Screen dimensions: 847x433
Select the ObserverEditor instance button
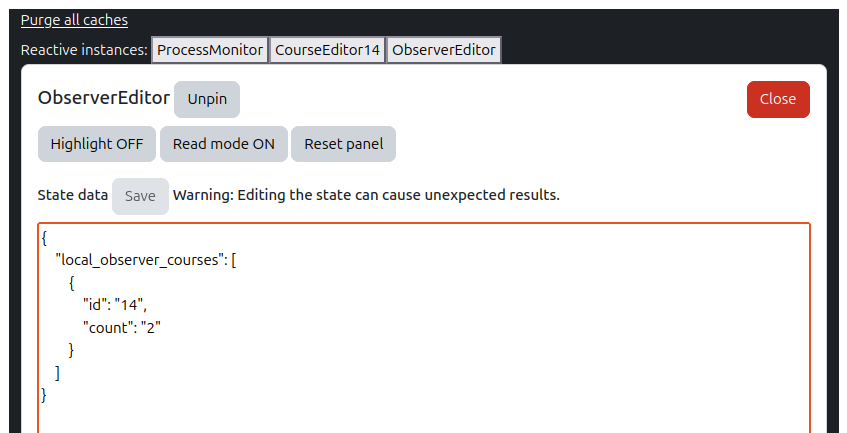(x=444, y=50)
